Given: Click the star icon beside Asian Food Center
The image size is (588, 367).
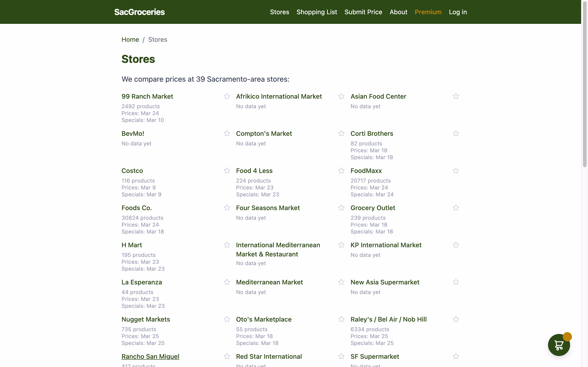Looking at the screenshot, I should click(x=456, y=96).
